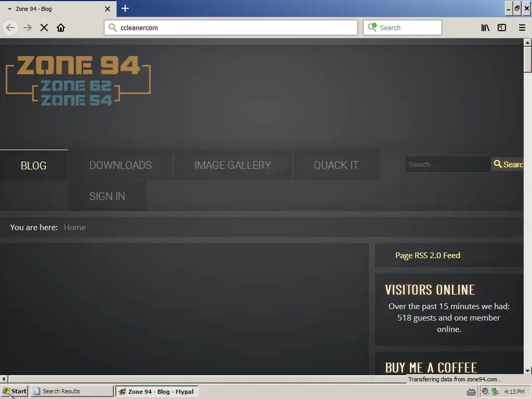Select Zone 94 - Blog - Mypal taskbar button
Screen dimensions: 532x399
coord(156,392)
